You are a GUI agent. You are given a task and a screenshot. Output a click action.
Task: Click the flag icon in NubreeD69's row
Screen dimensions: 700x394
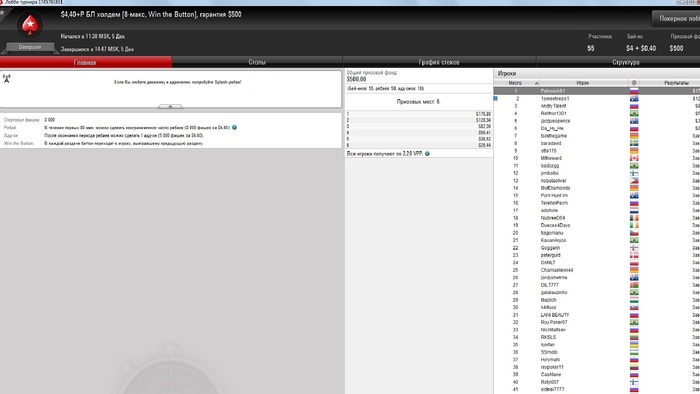pyautogui.click(x=633, y=218)
